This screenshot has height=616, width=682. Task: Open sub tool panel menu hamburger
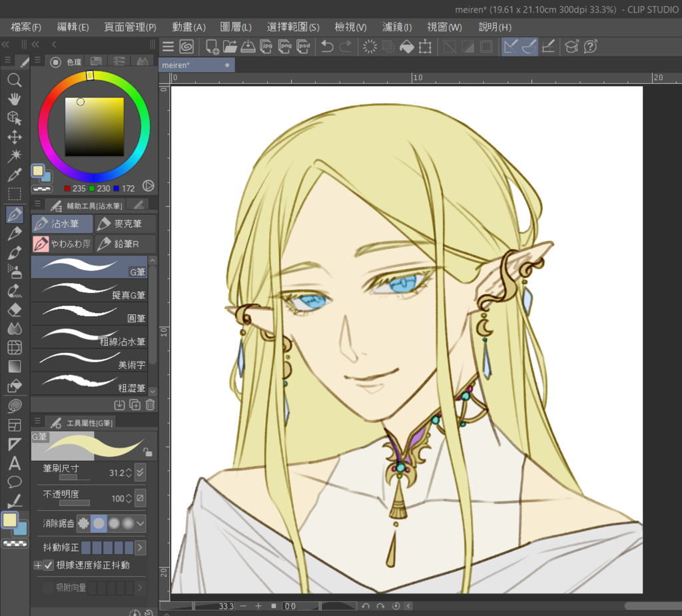(x=37, y=204)
